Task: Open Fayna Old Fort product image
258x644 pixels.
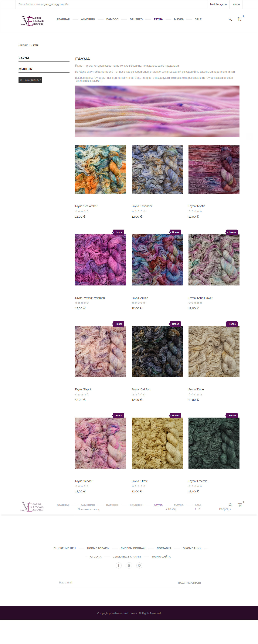Action: 157,351
